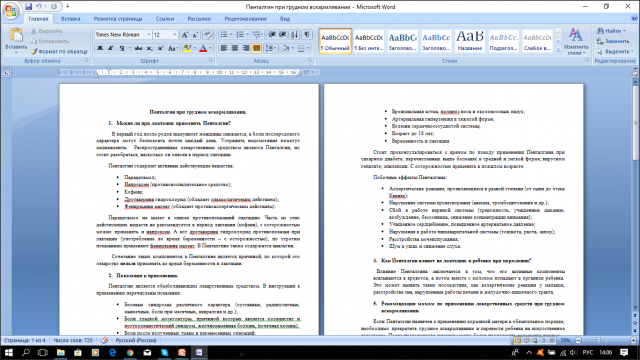Increase paragraph indent
Viewport: 640px width, 360px height.
[282, 35]
